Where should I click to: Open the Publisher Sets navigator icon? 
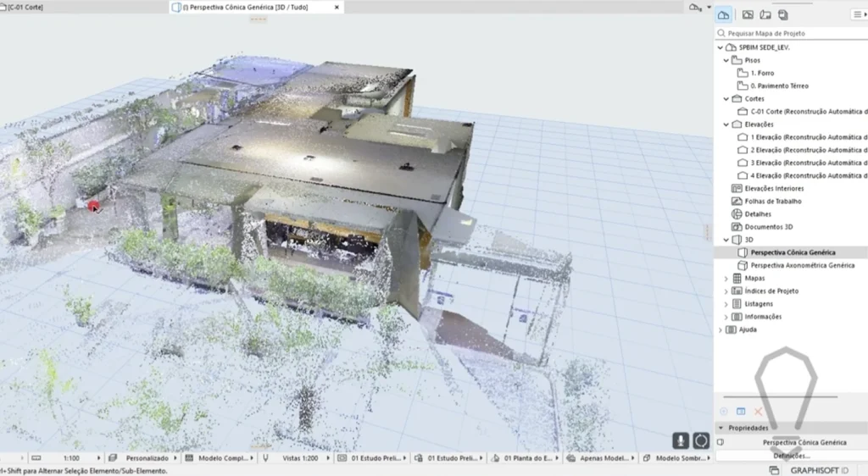[x=783, y=14]
